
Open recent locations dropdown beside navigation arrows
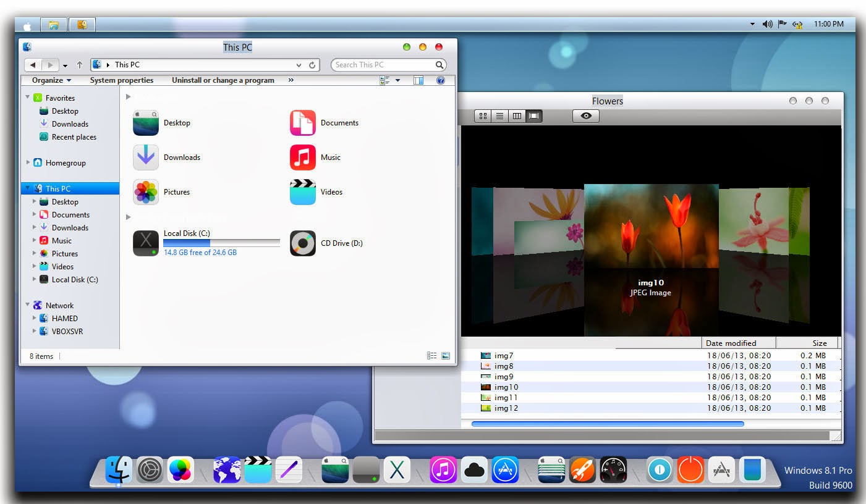click(x=66, y=65)
